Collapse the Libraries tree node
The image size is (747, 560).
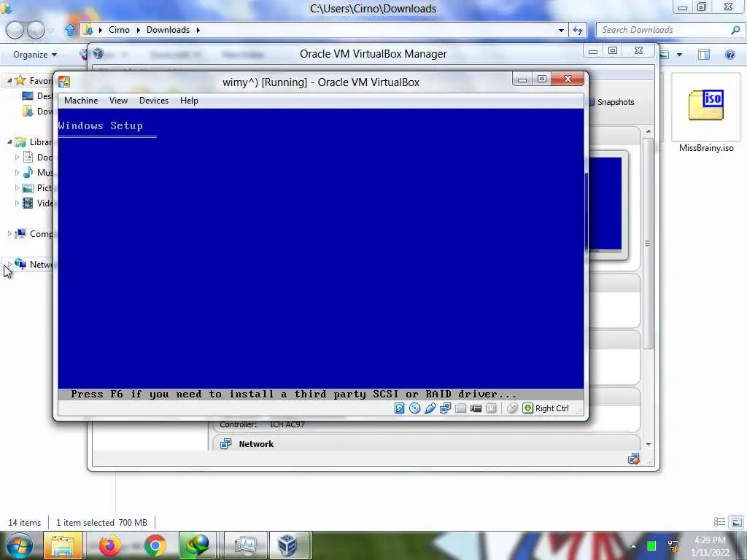(x=9, y=142)
